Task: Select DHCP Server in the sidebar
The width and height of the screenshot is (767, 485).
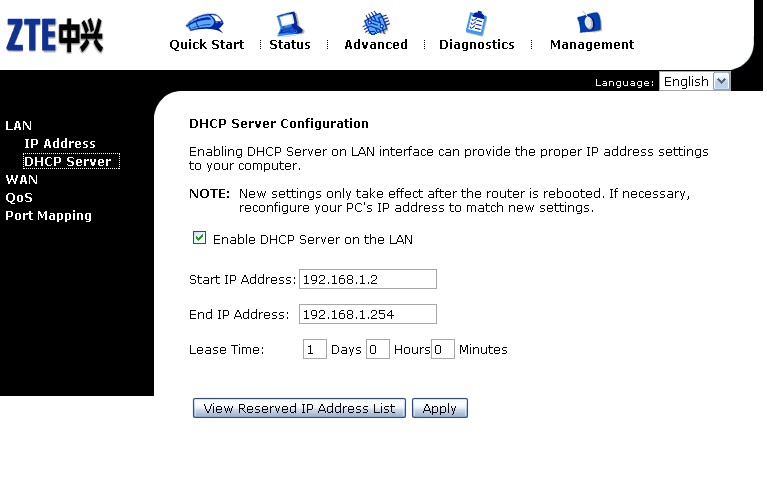Action: (68, 162)
